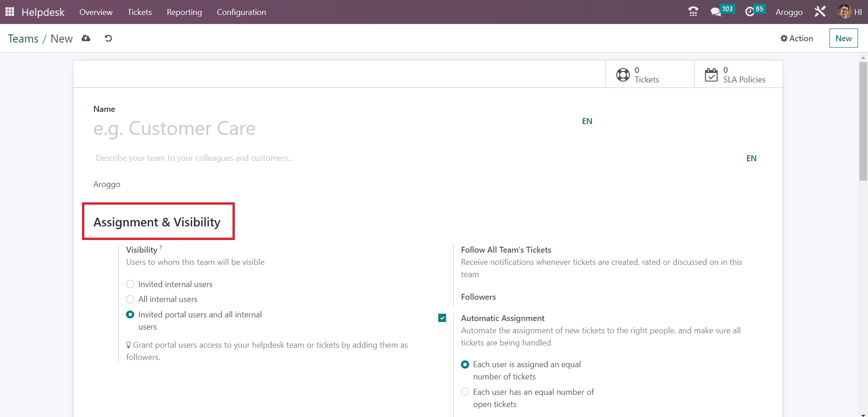Viewport: 868px width, 417px height.
Task: Open the apps grid menu icon
Action: [10, 12]
